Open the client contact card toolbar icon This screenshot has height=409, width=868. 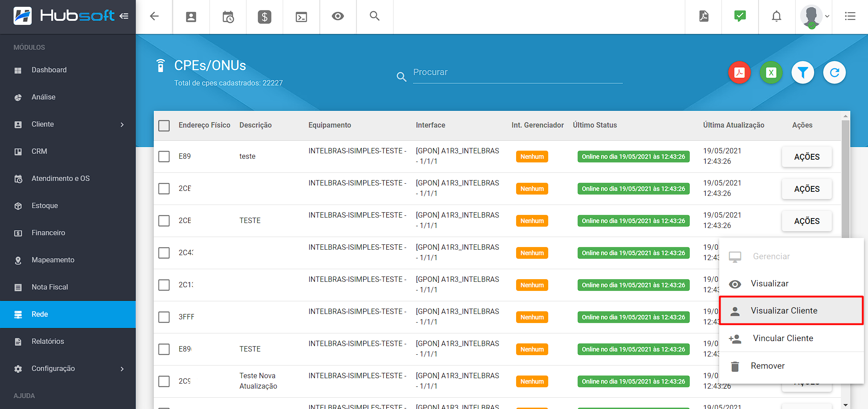191,17
